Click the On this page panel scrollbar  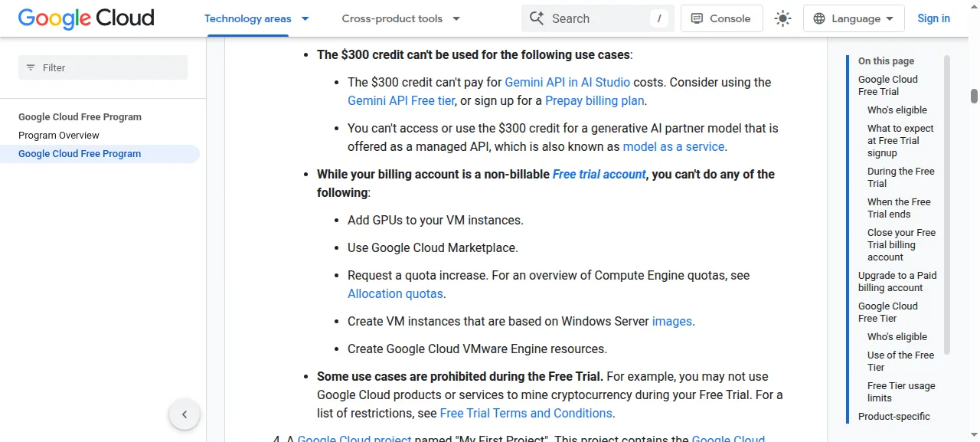[x=947, y=205]
